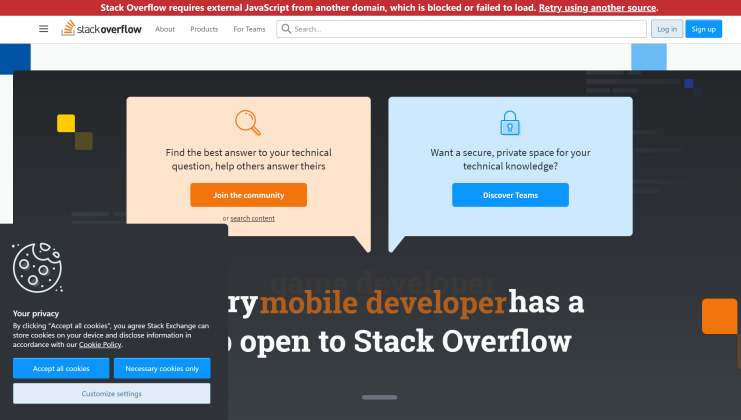Click Discover Teams button

[x=510, y=195]
